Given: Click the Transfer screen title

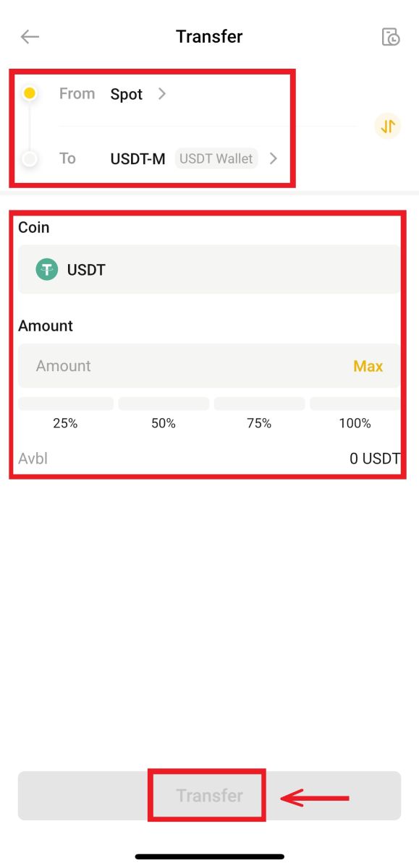Looking at the screenshot, I should pyautogui.click(x=209, y=36).
